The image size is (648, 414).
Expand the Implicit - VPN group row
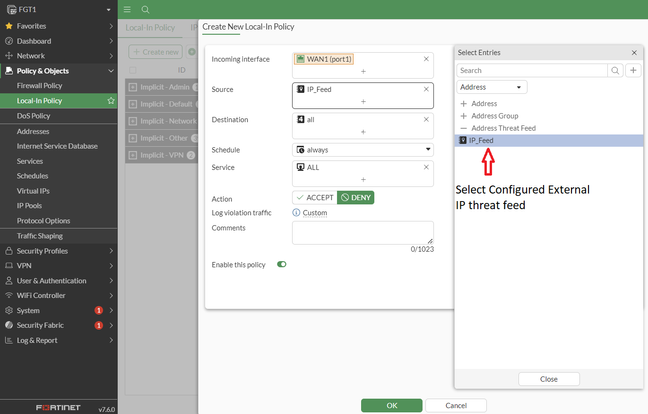tap(133, 155)
